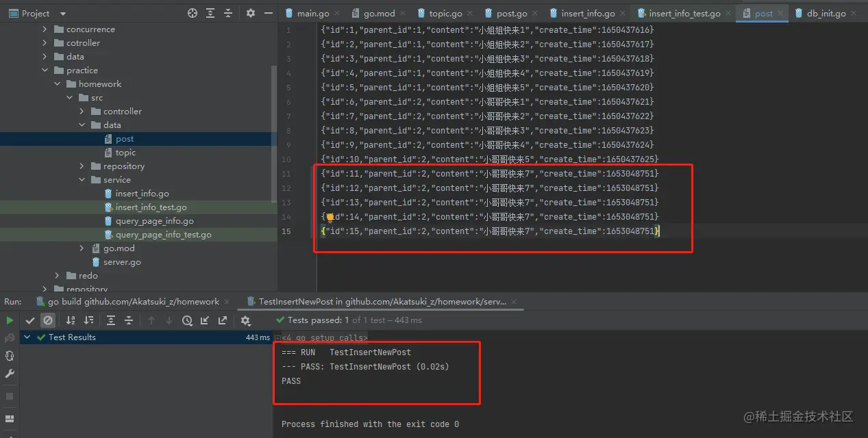The width and height of the screenshot is (868, 438).
Task: Click the export test results icon
Action: [x=223, y=320]
